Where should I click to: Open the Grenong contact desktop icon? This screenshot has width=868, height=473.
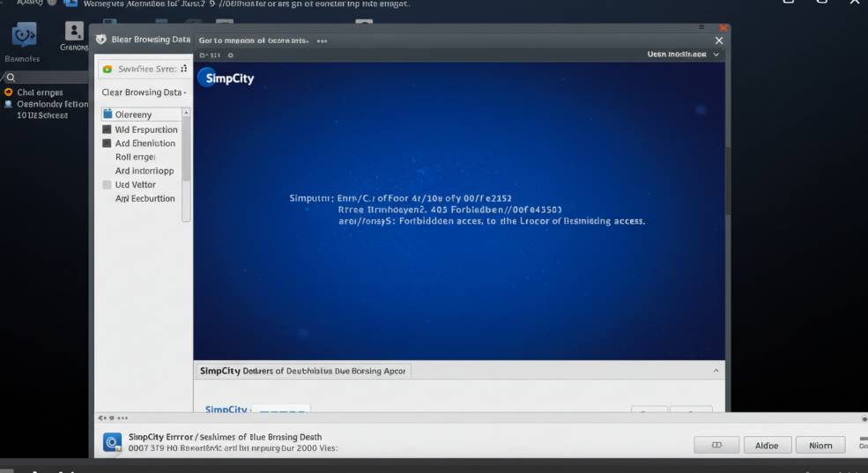[x=74, y=33]
